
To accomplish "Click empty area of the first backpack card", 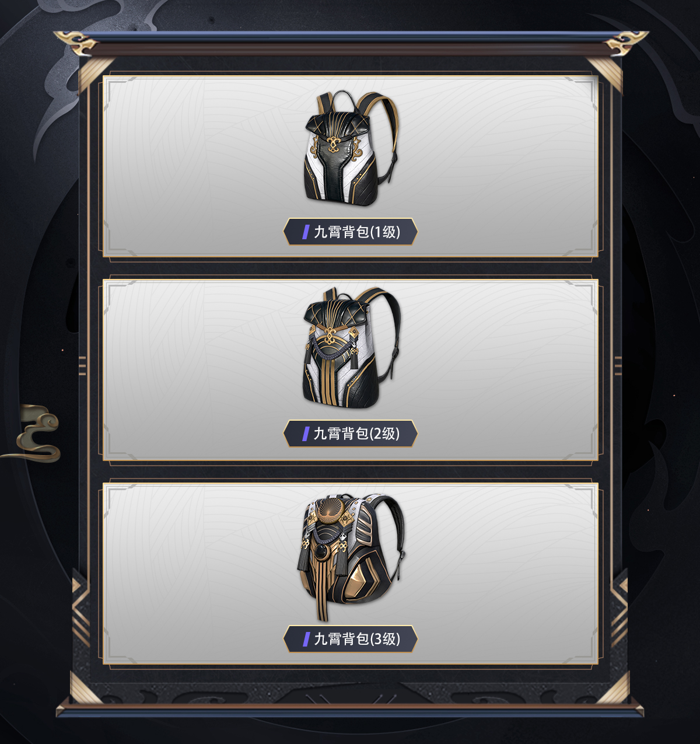I will click(496, 166).
